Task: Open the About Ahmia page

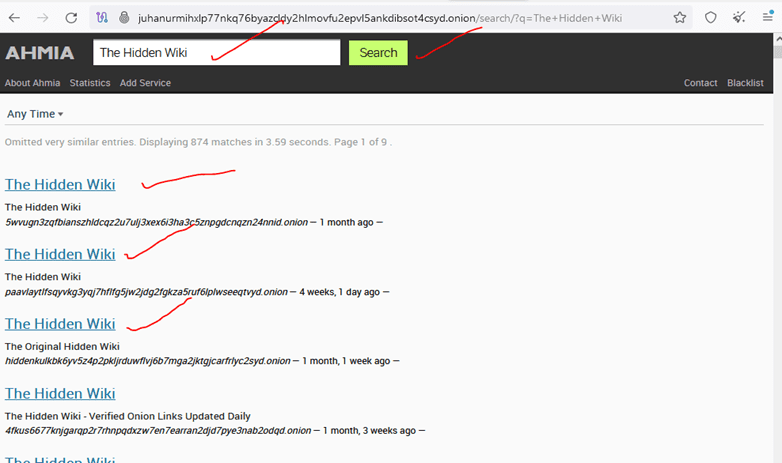Action: click(x=32, y=83)
